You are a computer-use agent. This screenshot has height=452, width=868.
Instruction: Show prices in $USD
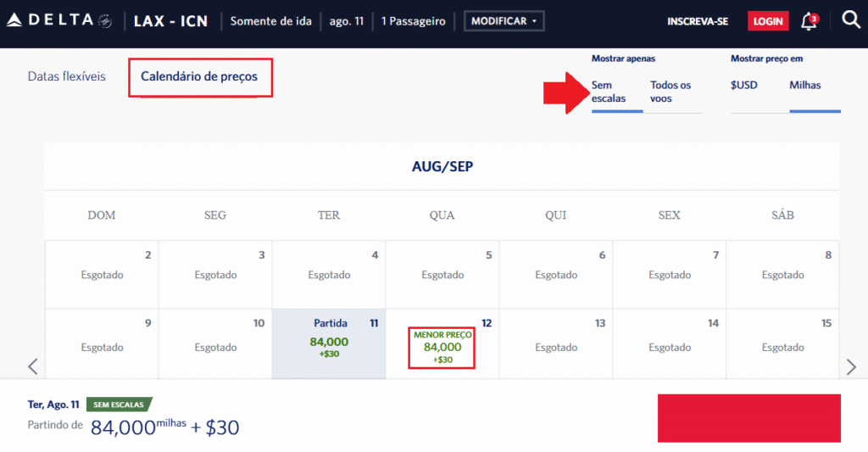coord(744,85)
